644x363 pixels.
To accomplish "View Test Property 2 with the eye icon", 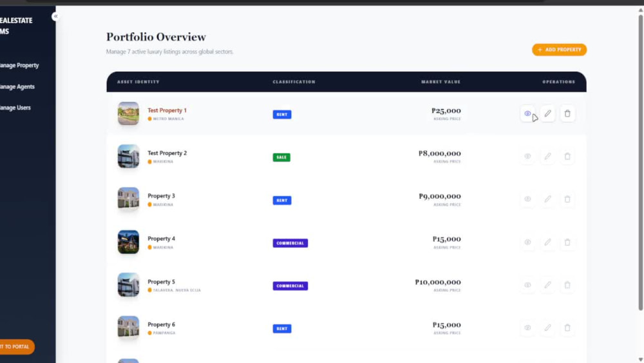I will tap(527, 156).
